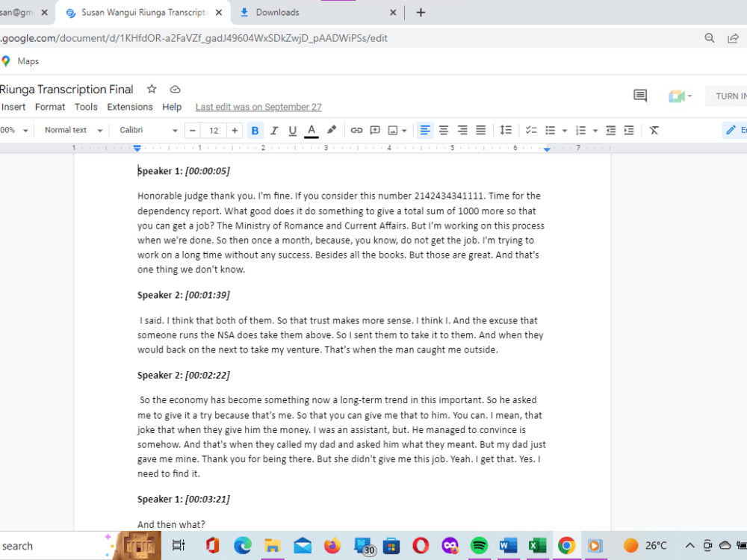Open line and paragraph spacing
747x560 pixels.
tap(506, 130)
